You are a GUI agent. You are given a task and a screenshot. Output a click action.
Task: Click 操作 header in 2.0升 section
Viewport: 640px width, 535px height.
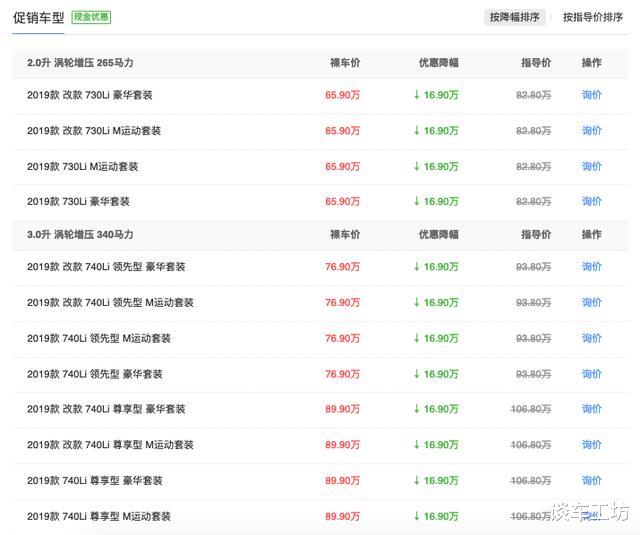click(x=591, y=62)
